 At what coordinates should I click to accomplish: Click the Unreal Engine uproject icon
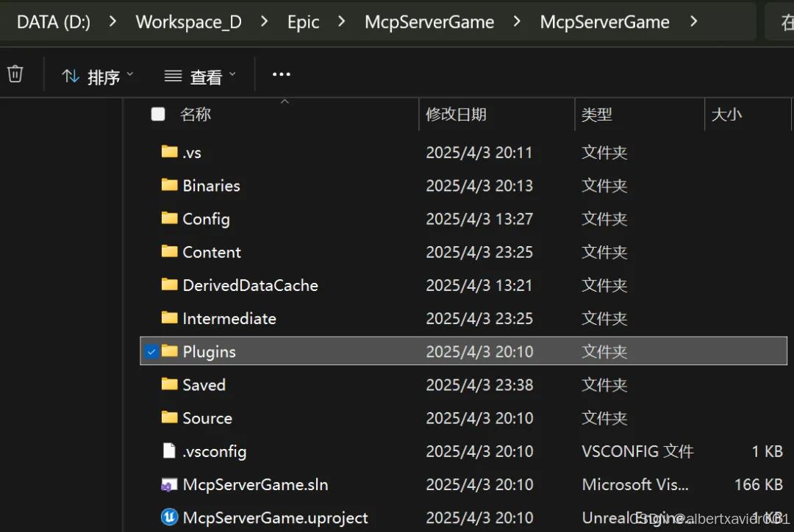point(169,517)
